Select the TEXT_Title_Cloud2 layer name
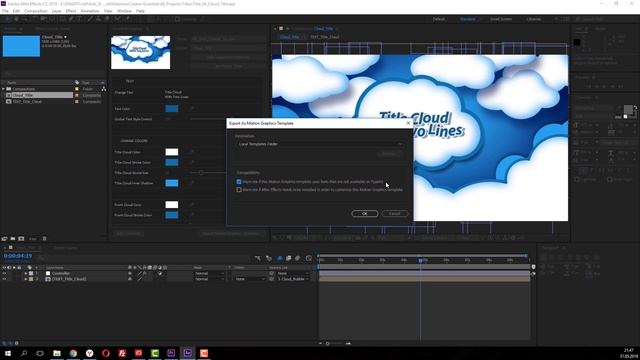Screen dimensions: 640x360 pos(69,279)
